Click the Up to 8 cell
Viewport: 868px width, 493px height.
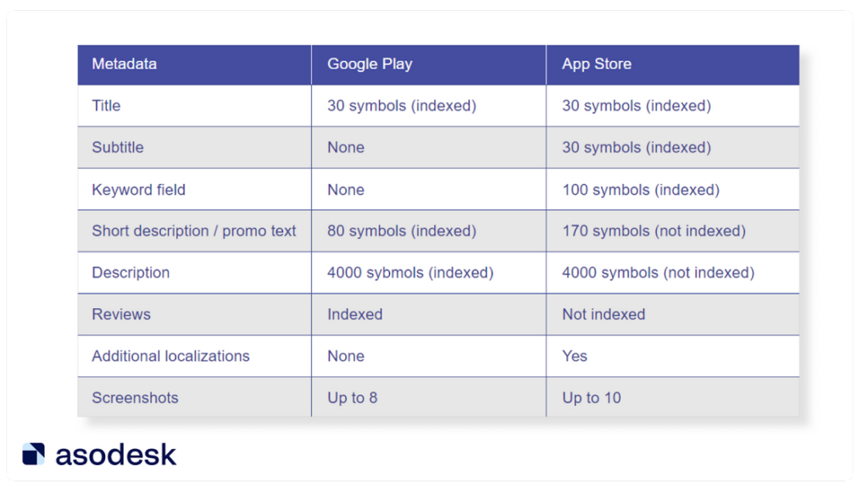[352, 398]
